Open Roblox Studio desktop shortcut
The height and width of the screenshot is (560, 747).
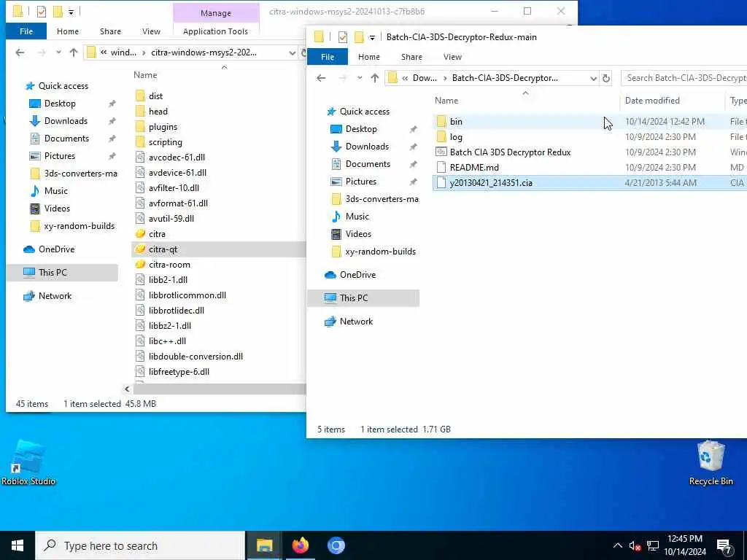[28, 462]
